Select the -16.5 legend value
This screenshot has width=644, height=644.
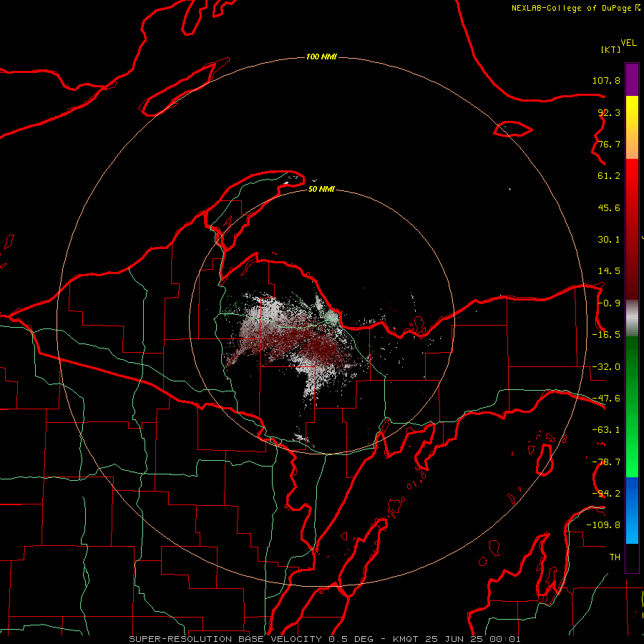[606, 335]
